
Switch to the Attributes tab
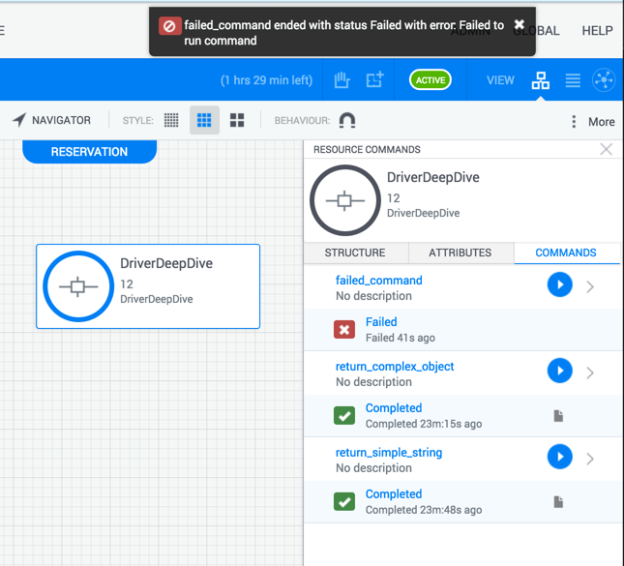(x=460, y=253)
